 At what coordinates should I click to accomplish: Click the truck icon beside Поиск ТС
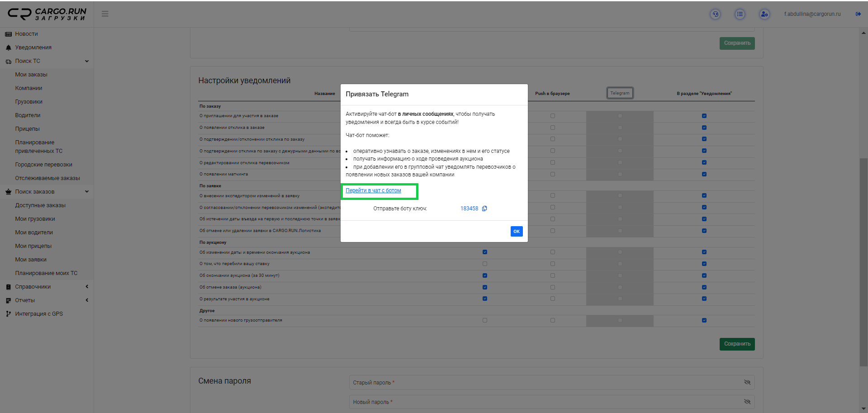click(8, 62)
